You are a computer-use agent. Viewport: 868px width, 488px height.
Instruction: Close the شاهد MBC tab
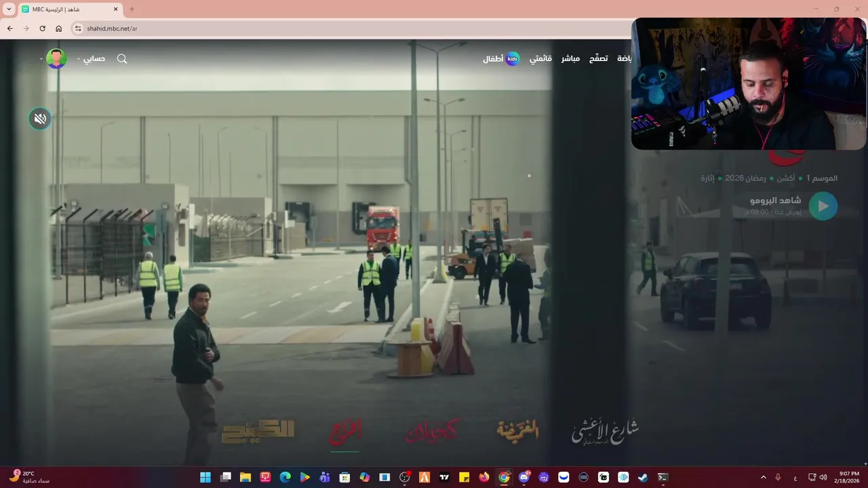pyautogui.click(x=115, y=9)
